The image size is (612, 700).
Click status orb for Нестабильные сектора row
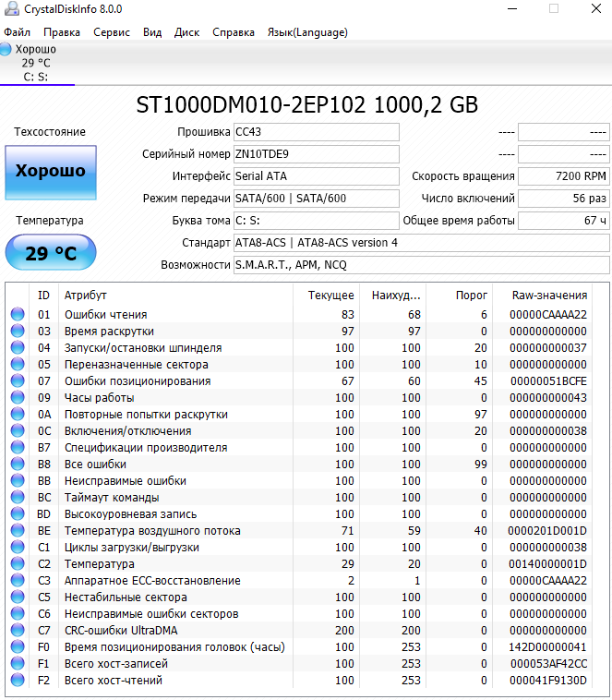pyautogui.click(x=18, y=597)
